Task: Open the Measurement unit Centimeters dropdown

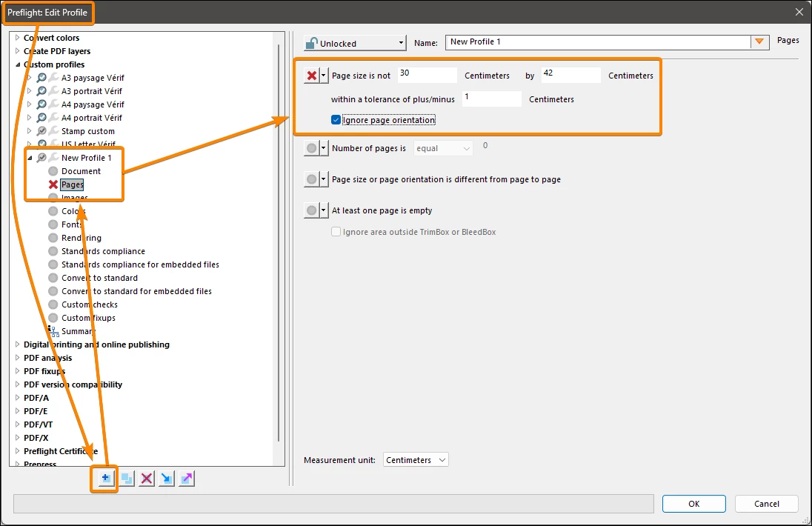Action: pyautogui.click(x=416, y=460)
